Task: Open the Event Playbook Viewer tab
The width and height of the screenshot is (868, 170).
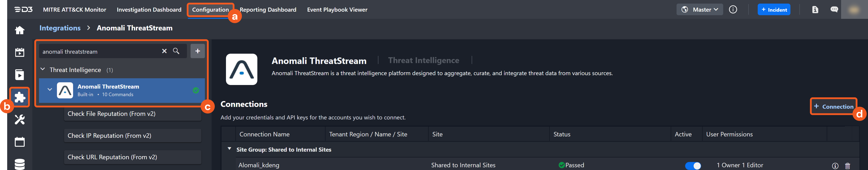Action: pos(337,9)
